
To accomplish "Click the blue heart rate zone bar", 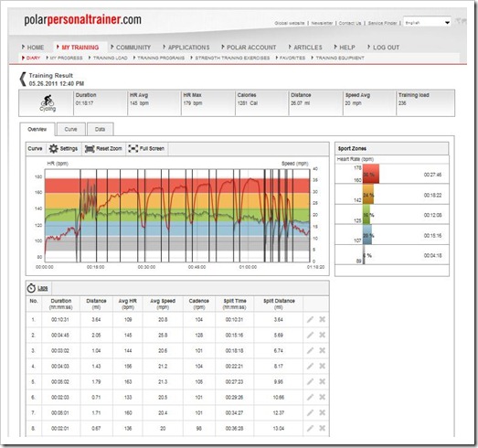I will click(367, 235).
